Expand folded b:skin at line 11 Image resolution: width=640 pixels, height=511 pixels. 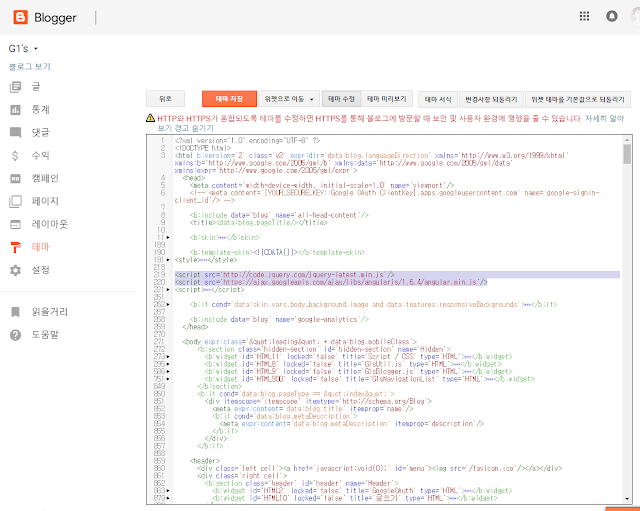pos(168,238)
